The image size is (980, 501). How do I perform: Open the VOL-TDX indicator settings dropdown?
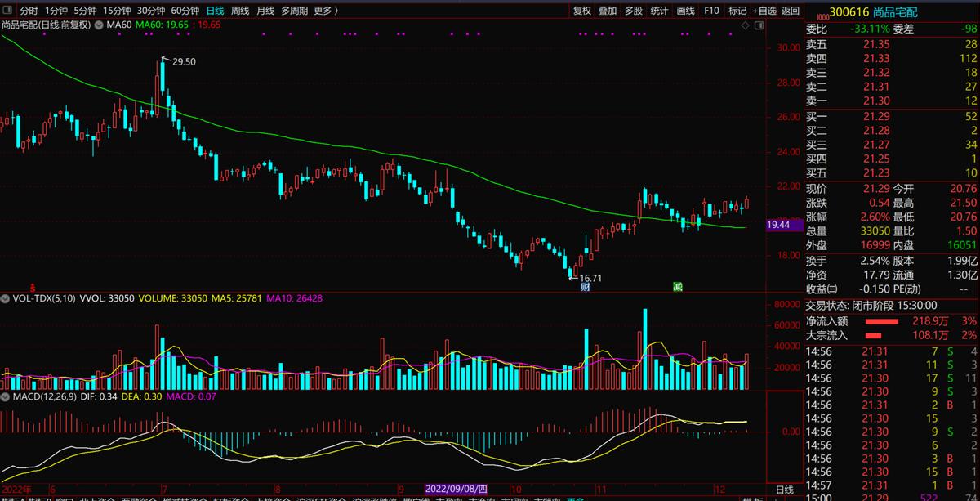[7, 299]
